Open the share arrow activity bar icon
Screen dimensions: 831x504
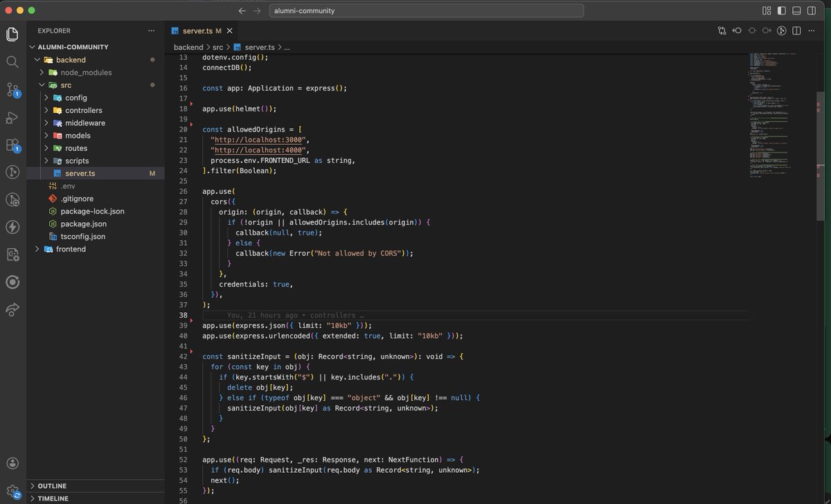point(12,309)
